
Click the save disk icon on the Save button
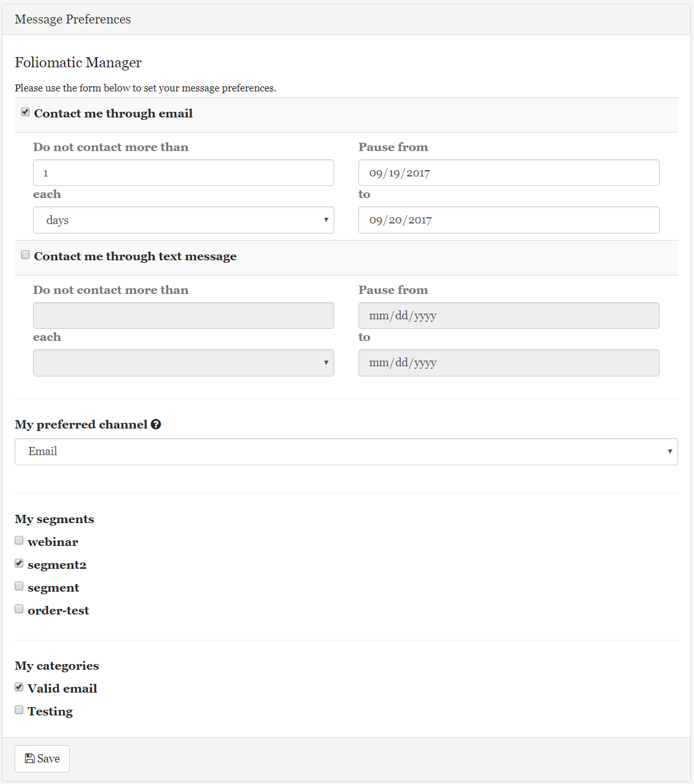coord(30,758)
